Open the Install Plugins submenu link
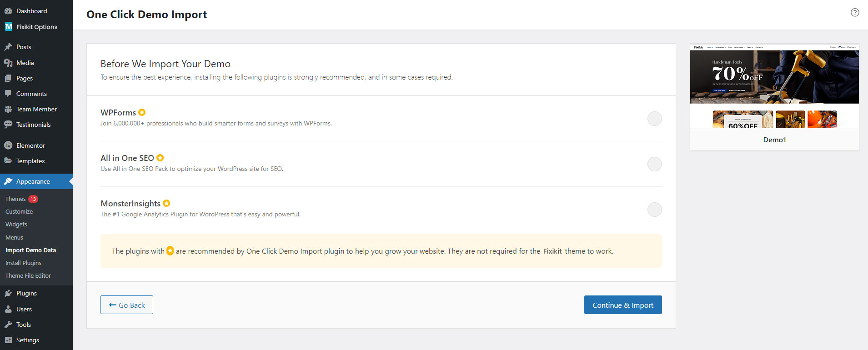Screen dimensions: 868x350 pos(23,263)
